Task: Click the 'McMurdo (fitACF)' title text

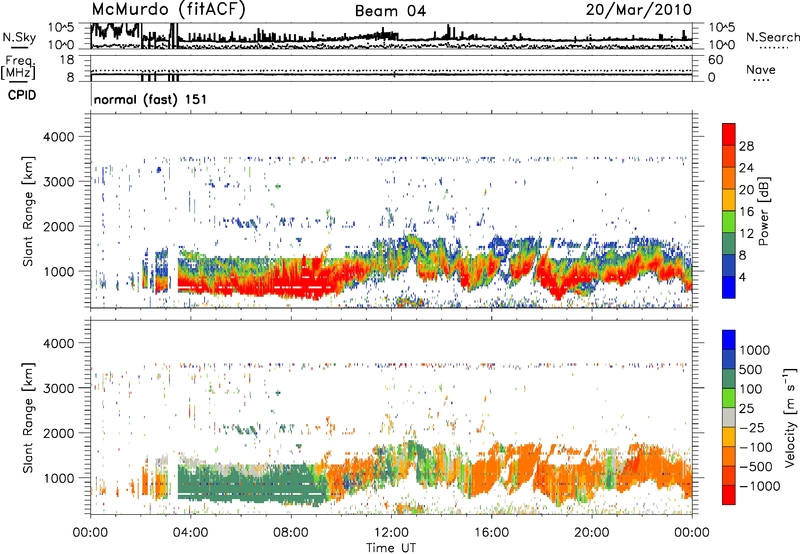Action: [168, 9]
